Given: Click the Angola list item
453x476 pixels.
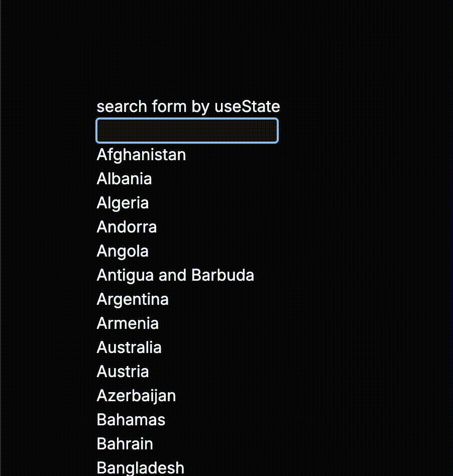Looking at the screenshot, I should 123,252.
